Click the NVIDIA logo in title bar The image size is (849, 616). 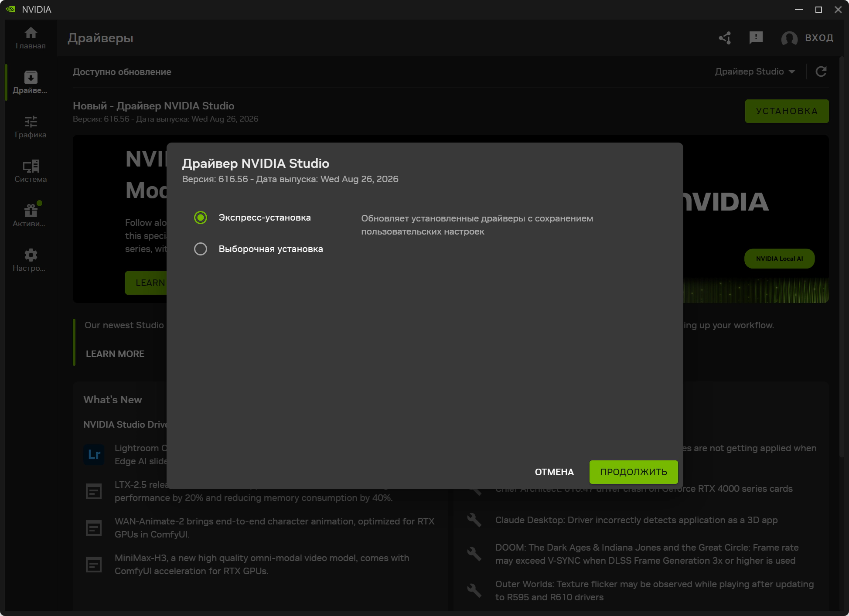coord(11,9)
